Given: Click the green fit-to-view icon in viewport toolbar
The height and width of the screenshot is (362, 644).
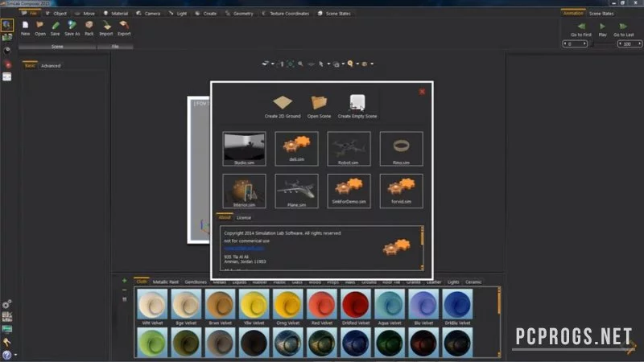Looking at the screenshot, I should (x=291, y=64).
